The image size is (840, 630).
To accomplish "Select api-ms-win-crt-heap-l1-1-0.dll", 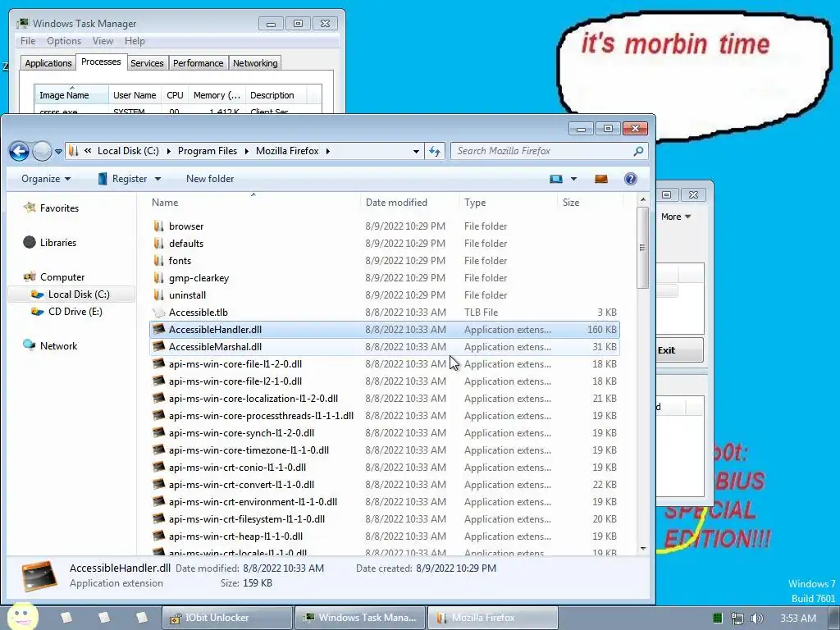I will [x=235, y=536].
